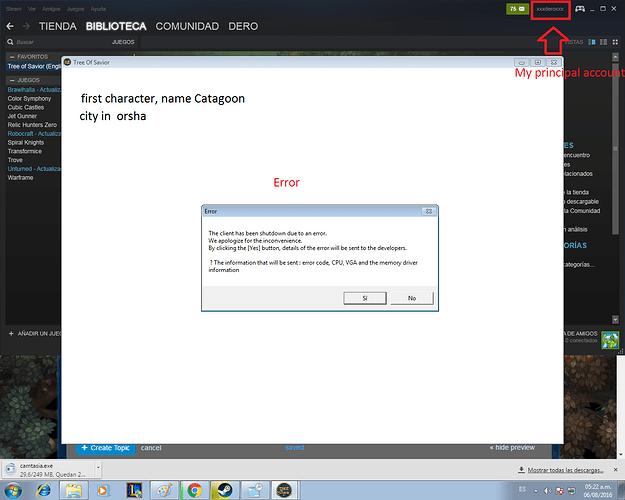Click the Steam back arrow
Viewport: 625px width, 500px height.
pyautogui.click(x=11, y=26)
